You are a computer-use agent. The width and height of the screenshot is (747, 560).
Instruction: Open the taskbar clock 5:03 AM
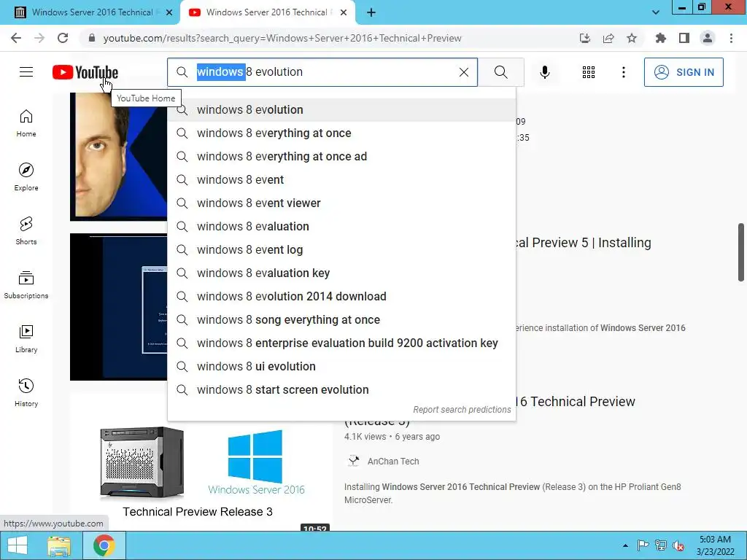tap(715, 545)
